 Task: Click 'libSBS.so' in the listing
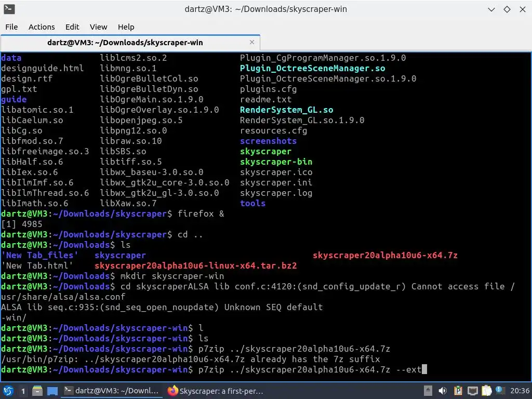click(123, 151)
